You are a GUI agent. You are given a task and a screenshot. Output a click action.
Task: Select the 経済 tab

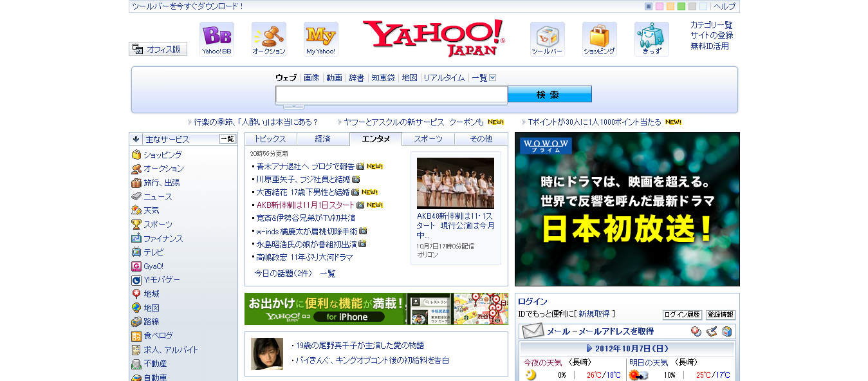[323, 139]
